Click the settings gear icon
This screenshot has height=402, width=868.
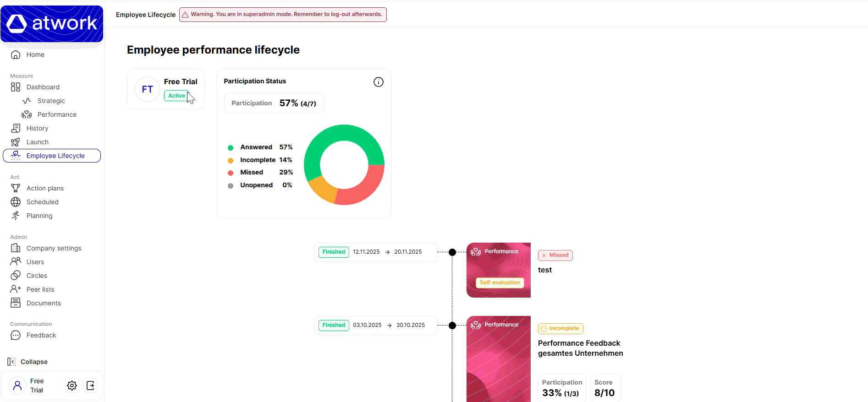pos(72,386)
